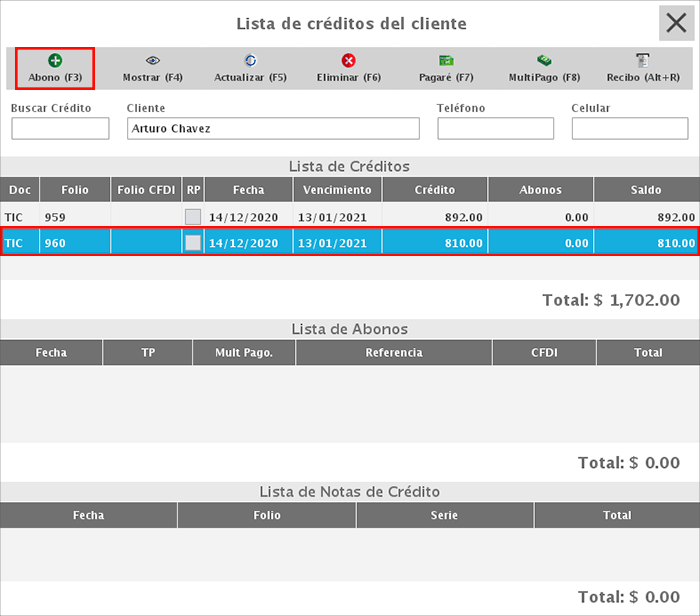Toggle RP checkbox for folio 960
The width and height of the screenshot is (700, 616).
pyautogui.click(x=193, y=243)
